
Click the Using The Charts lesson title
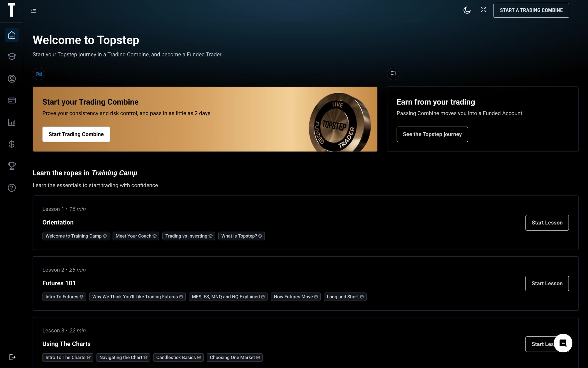(x=66, y=344)
